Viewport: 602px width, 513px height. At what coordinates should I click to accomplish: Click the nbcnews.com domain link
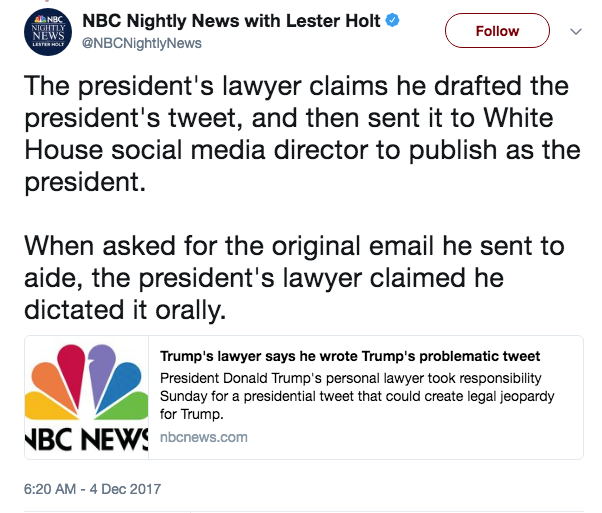204,437
